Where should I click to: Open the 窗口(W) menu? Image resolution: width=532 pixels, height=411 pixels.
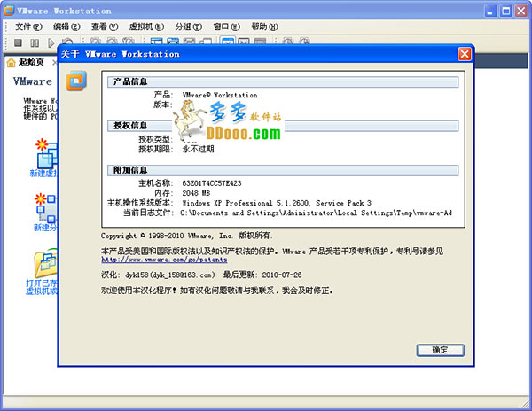click(227, 27)
